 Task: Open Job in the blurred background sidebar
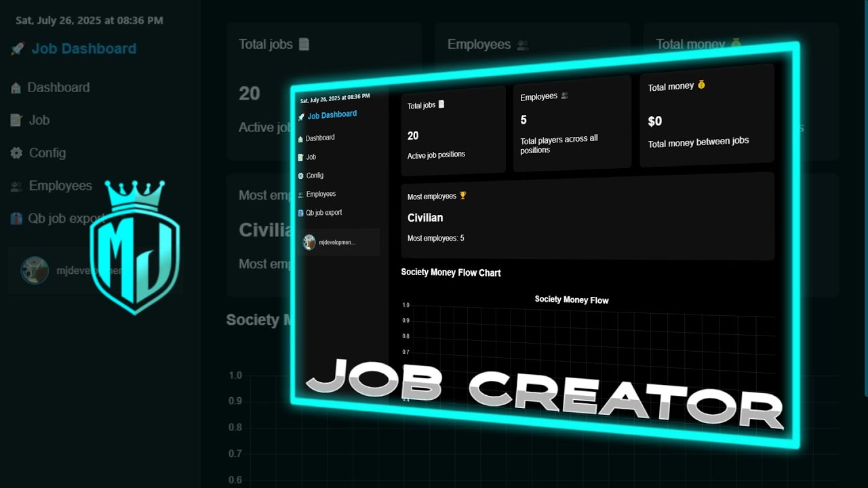(x=39, y=120)
